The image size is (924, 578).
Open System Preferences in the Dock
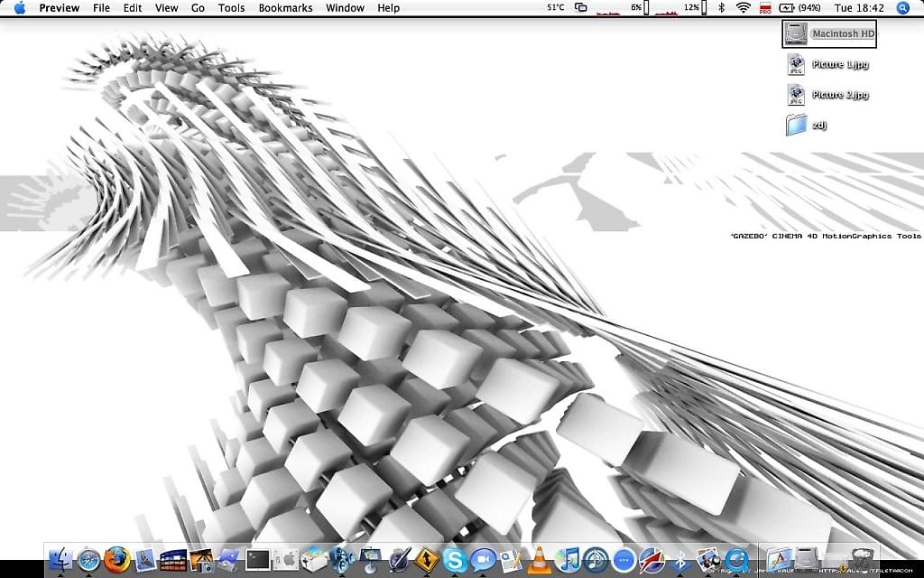click(x=286, y=559)
